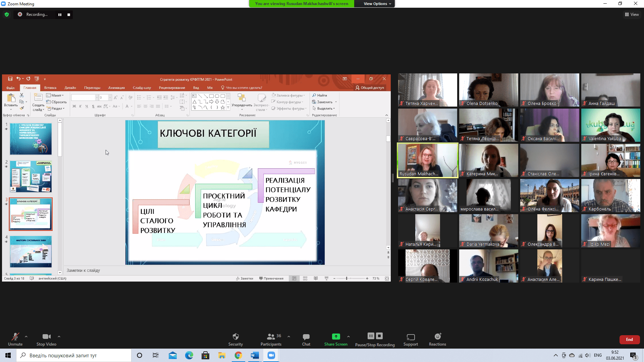Open Participants list icon
Viewport: 644px width, 362px height.
coord(271,337)
